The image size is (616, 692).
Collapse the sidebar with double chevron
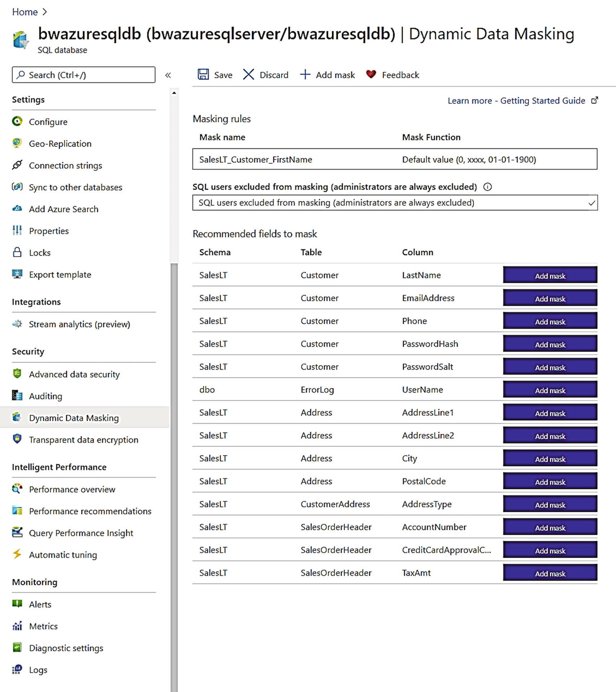pyautogui.click(x=168, y=75)
